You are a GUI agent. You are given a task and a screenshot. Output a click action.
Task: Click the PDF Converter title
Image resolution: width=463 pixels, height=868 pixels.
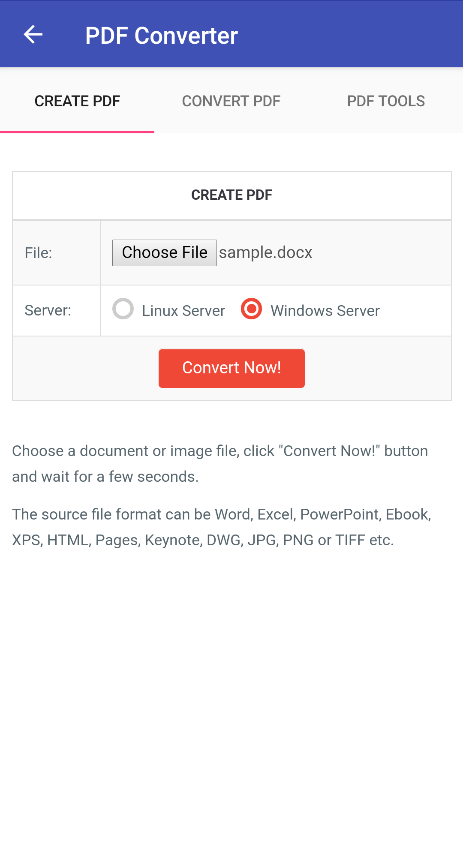pos(161,36)
